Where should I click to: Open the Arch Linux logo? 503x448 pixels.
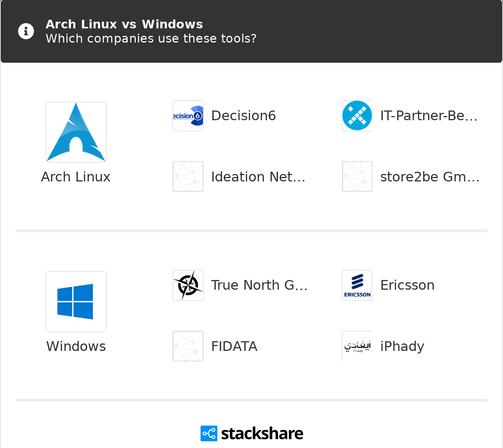point(76,132)
